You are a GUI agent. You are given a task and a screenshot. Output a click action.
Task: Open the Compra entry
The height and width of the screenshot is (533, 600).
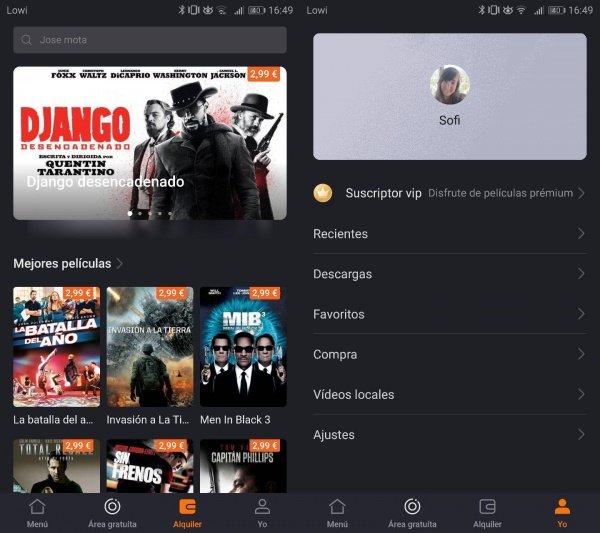pos(450,354)
